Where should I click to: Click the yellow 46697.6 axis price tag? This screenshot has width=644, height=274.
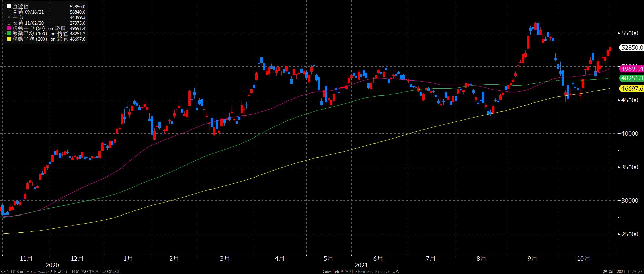pyautogui.click(x=632, y=89)
